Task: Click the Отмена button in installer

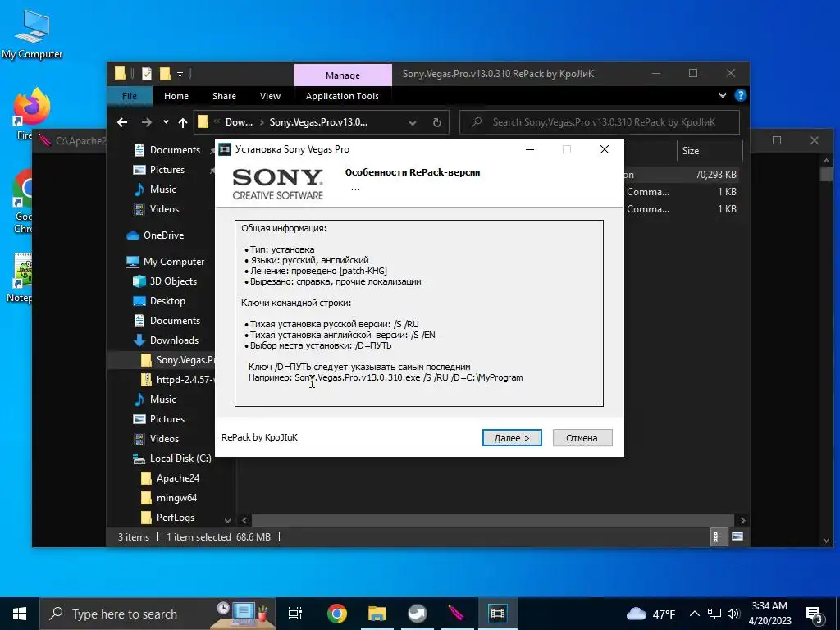Action: pos(582,438)
